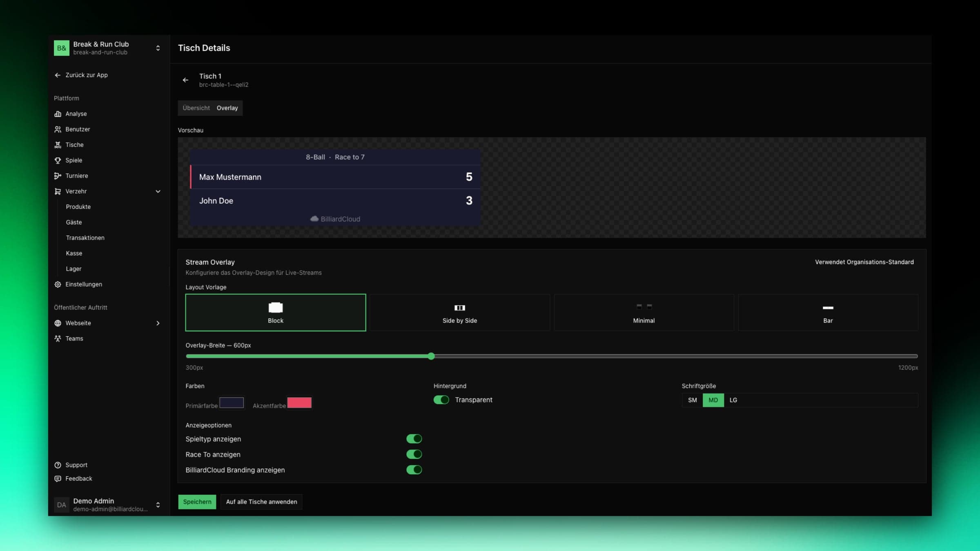The image size is (980, 551).
Task: Click the back arrow next to Tisch 1
Action: pyautogui.click(x=185, y=80)
